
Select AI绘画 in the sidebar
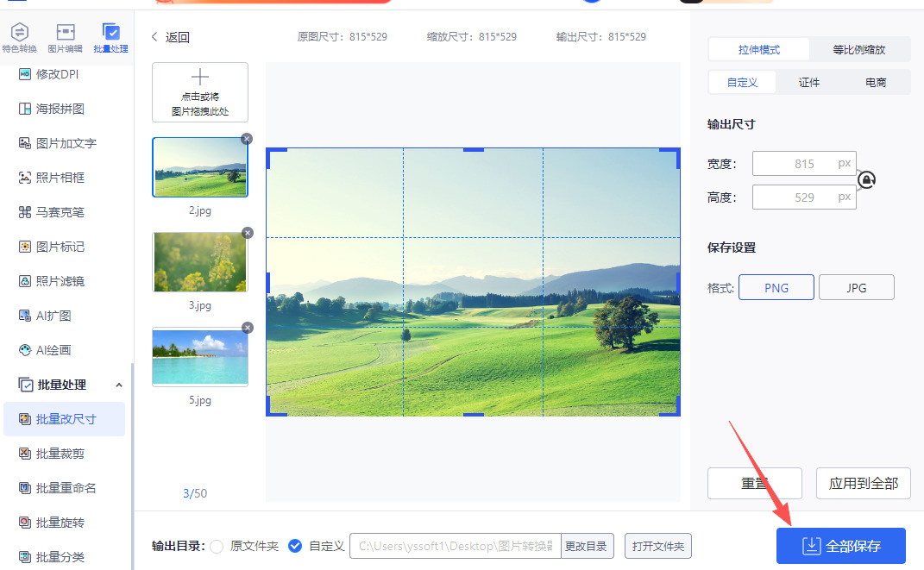click(x=46, y=350)
